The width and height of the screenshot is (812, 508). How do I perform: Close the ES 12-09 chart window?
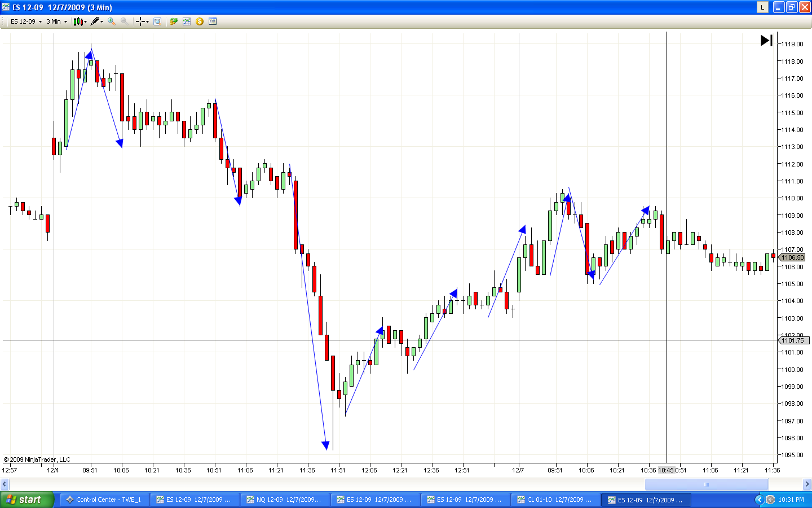(805, 7)
